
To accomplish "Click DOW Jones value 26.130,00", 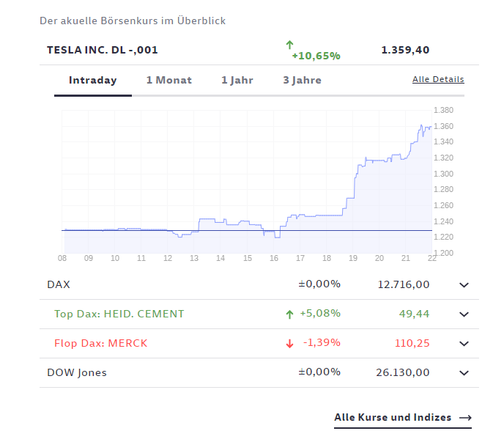I will click(x=403, y=372).
